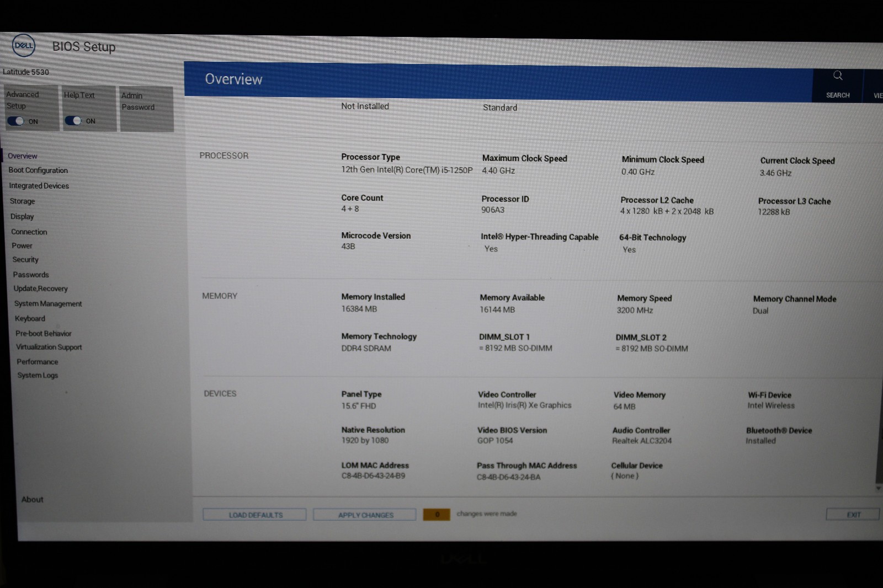This screenshot has height=588, width=883.
Task: Click the EXIT button
Action: coord(853,515)
